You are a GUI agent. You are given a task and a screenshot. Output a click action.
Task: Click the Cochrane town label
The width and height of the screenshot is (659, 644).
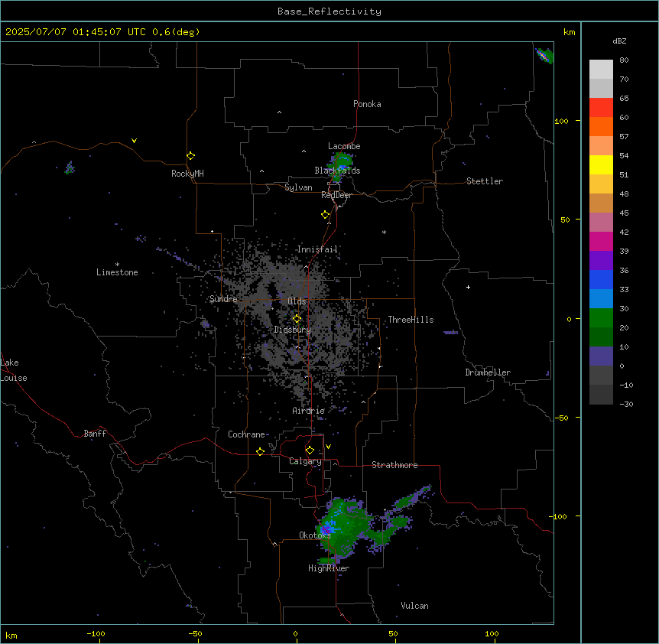point(246,434)
